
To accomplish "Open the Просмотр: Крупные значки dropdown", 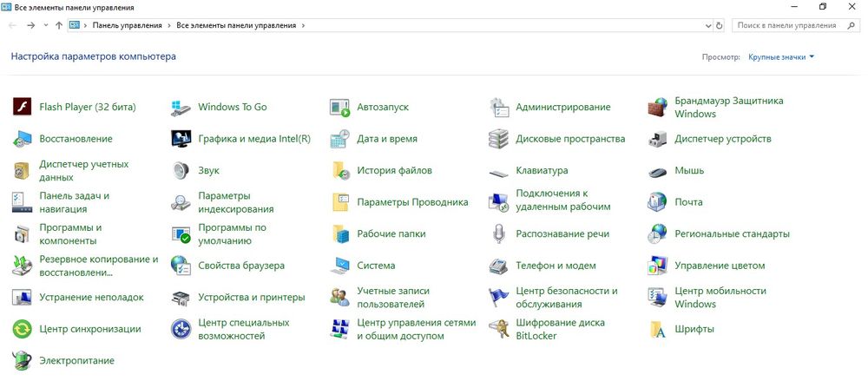I will (780, 57).
